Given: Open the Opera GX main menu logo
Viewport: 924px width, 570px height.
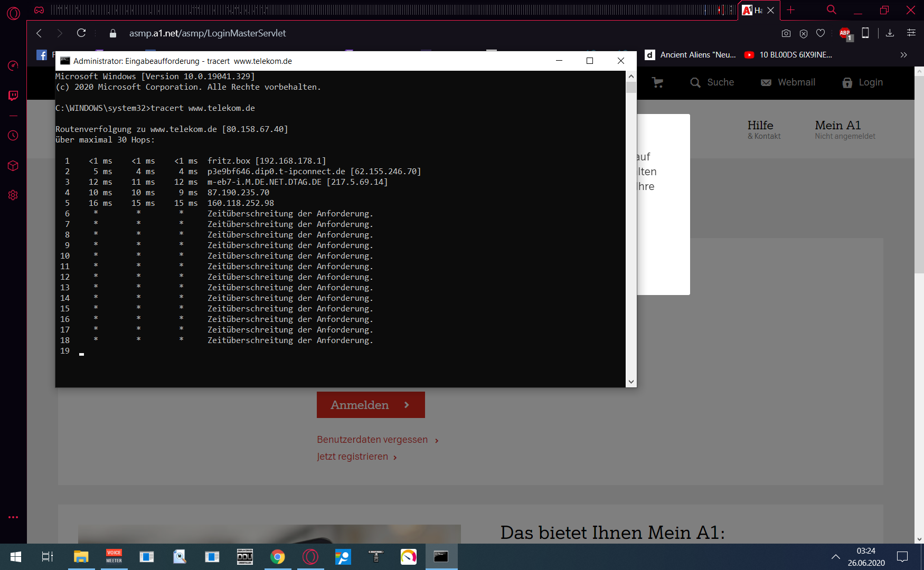Looking at the screenshot, I should click(x=13, y=13).
